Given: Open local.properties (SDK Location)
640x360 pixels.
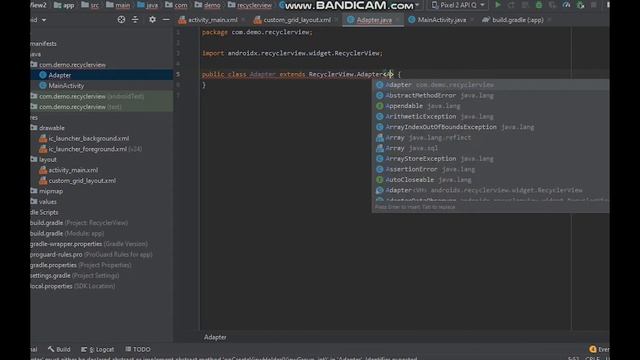Looking at the screenshot, I should pyautogui.click(x=73, y=286).
